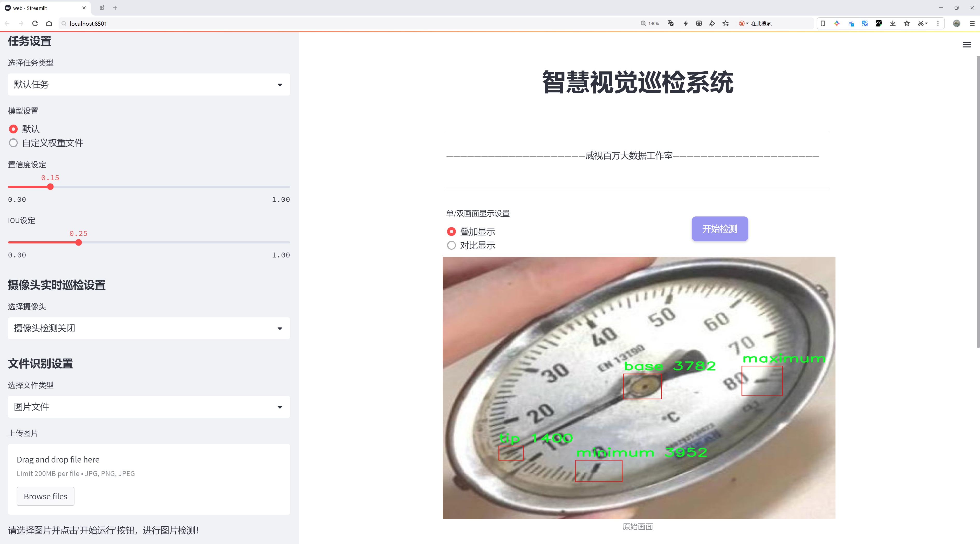The height and width of the screenshot is (544, 980).
Task: Click the browser home icon
Action: [x=49, y=24]
